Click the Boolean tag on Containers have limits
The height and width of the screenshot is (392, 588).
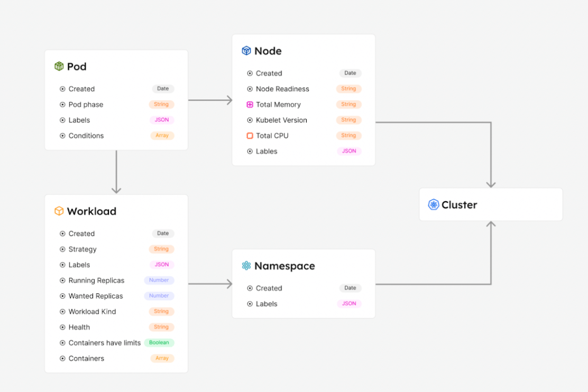point(159,342)
